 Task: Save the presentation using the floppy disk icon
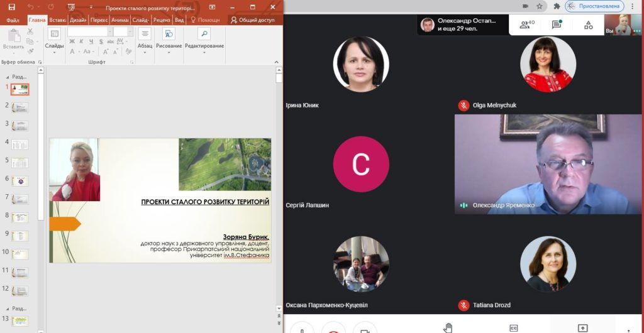pyautogui.click(x=11, y=7)
